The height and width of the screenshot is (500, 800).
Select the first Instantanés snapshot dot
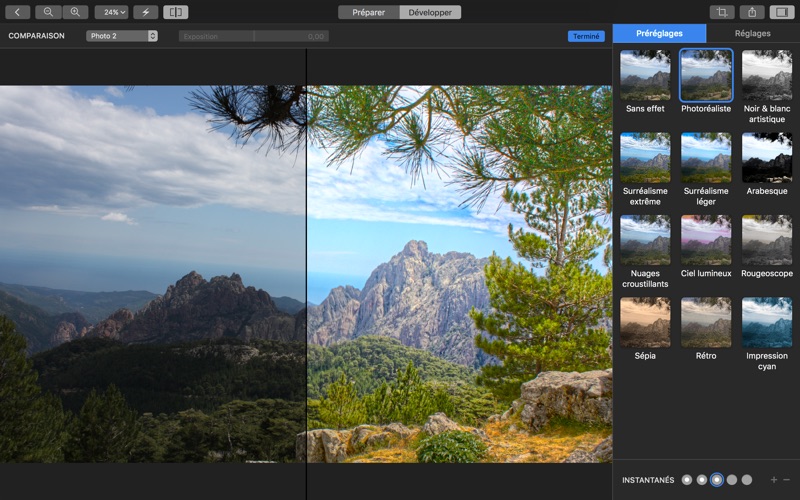687,480
